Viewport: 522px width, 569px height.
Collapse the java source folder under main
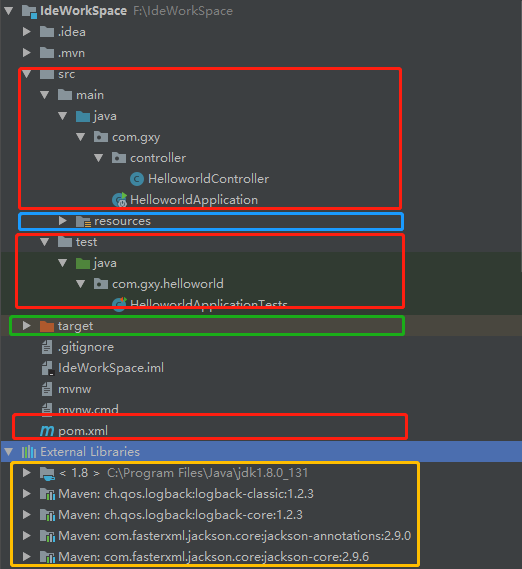(63, 116)
